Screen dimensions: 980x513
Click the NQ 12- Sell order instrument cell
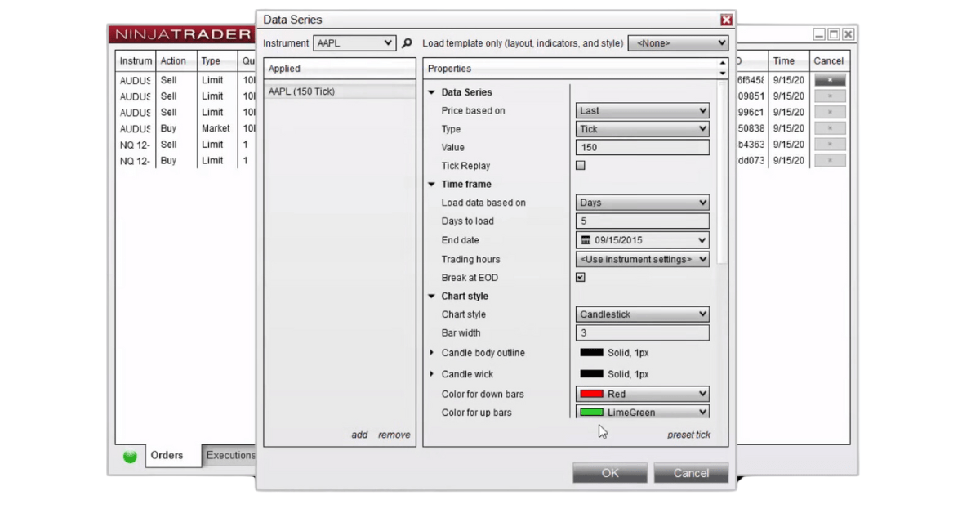[136, 145]
